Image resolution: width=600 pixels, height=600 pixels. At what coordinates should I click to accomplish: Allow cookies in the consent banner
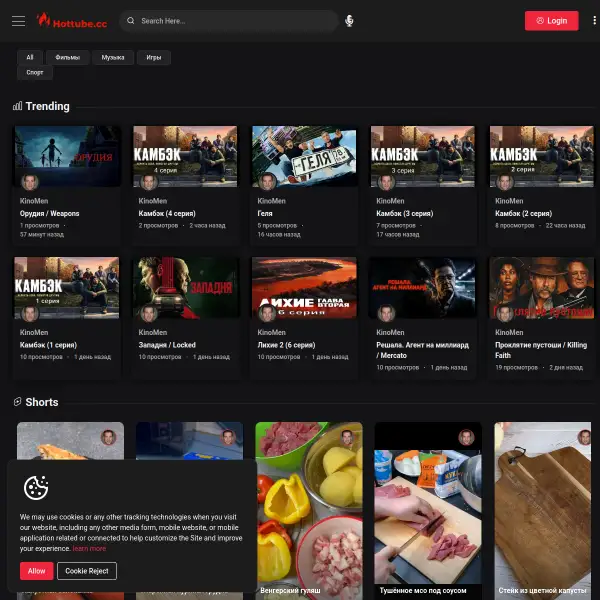coord(36,571)
